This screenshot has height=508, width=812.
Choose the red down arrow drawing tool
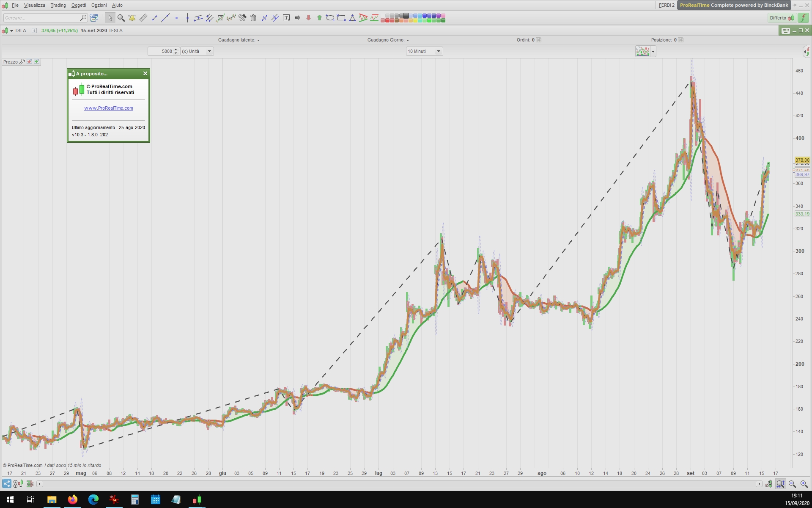coord(308,18)
